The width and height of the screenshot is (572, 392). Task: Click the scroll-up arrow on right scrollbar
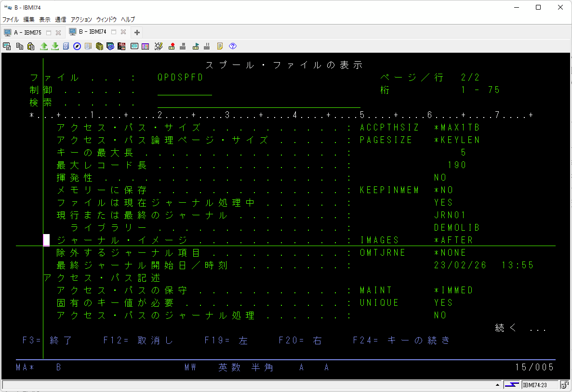(499, 384)
